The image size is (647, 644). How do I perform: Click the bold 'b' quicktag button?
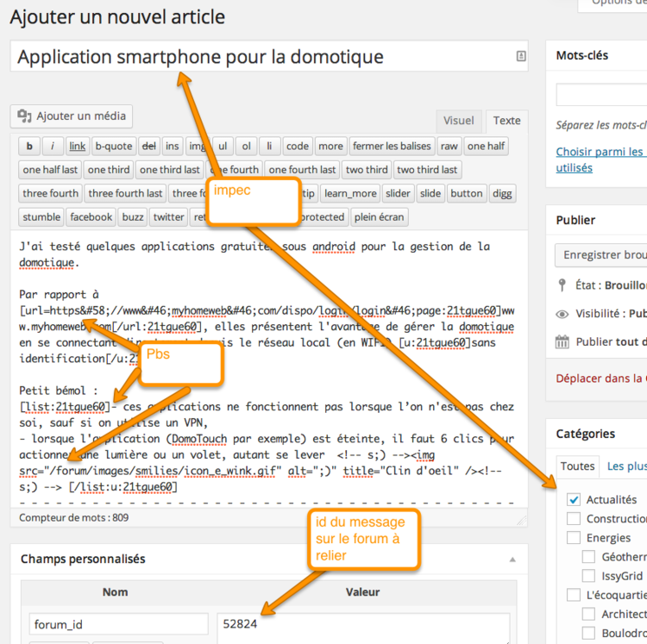click(29, 147)
